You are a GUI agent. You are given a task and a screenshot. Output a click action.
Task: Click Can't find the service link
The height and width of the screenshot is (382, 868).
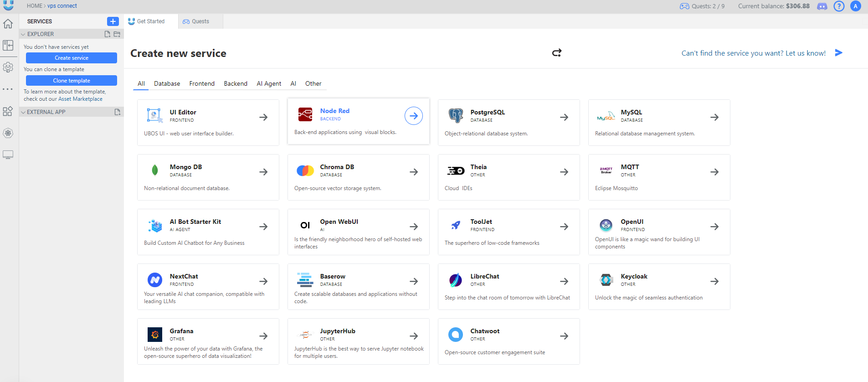(754, 53)
